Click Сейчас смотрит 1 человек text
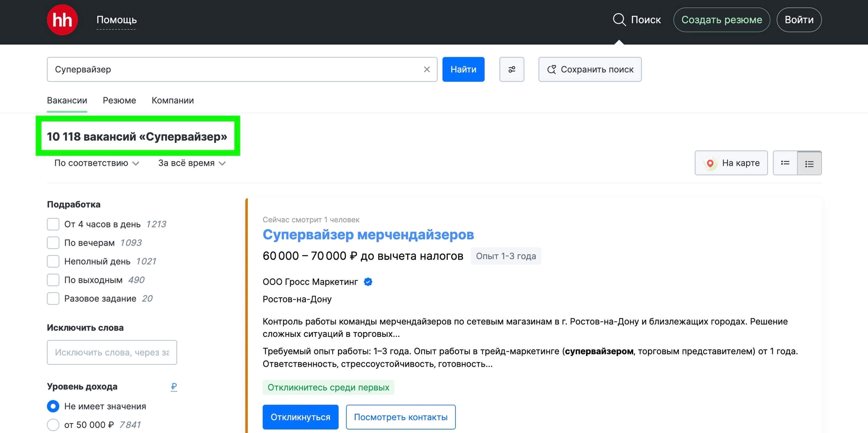Screen dimensions: 868x433 pos(311,220)
